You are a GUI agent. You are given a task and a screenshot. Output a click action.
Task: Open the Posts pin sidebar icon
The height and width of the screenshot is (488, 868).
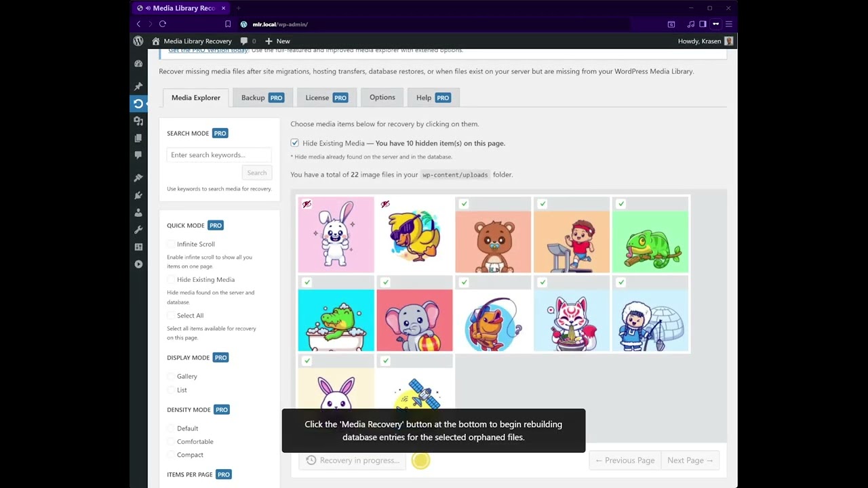pyautogui.click(x=138, y=86)
